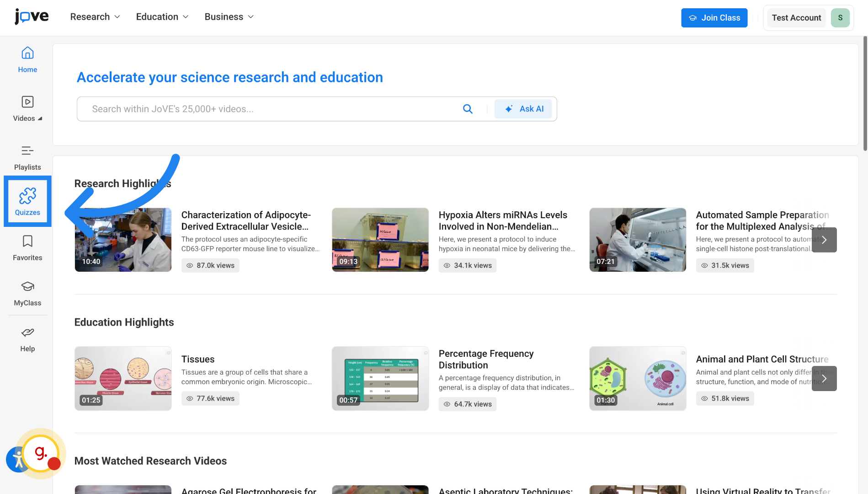Click the Ask AI button
Image resolution: width=868 pixels, height=494 pixels.
coord(523,109)
